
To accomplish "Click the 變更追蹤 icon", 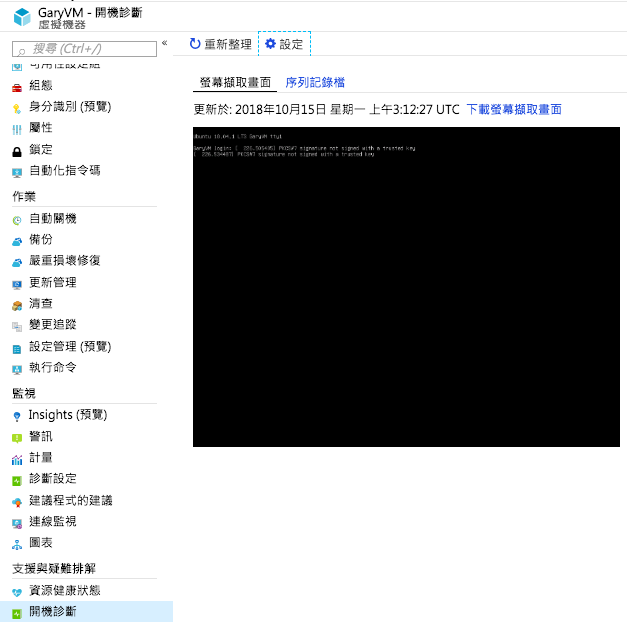I will [x=17, y=327].
